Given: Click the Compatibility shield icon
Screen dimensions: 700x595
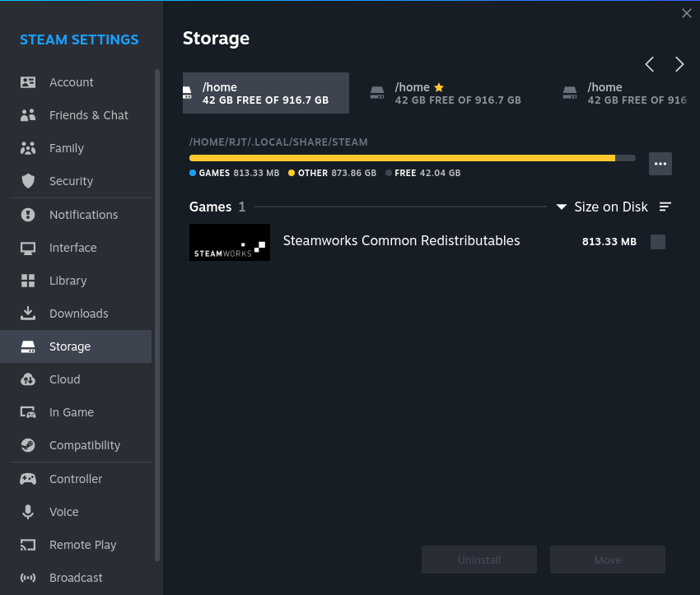Looking at the screenshot, I should [28, 445].
